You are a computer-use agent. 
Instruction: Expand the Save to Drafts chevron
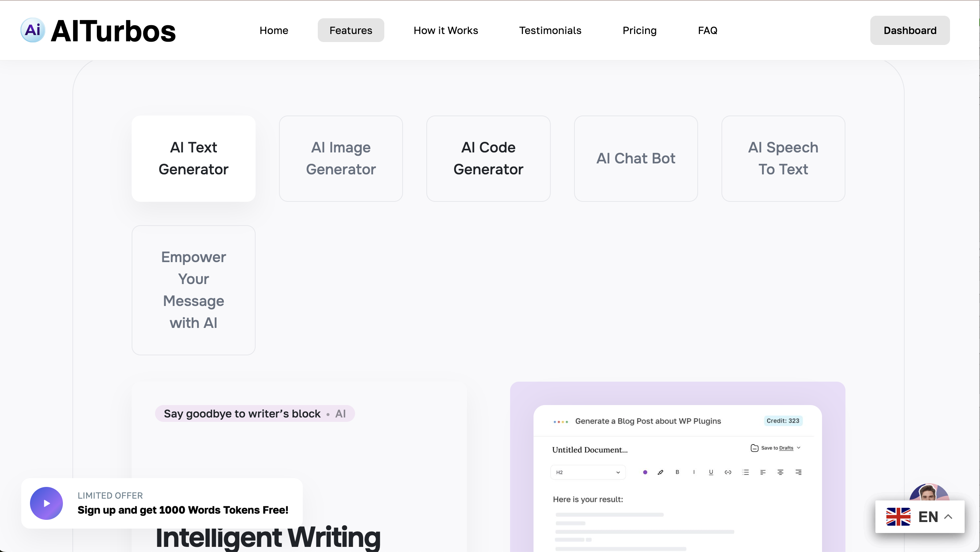click(799, 448)
